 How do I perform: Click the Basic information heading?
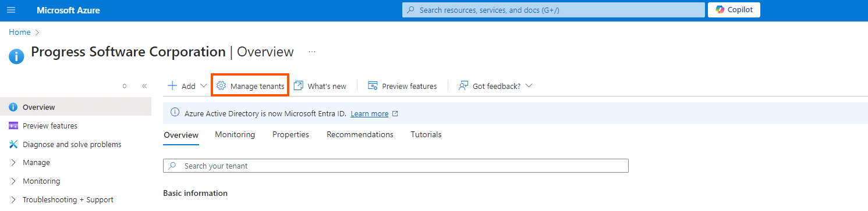196,193
